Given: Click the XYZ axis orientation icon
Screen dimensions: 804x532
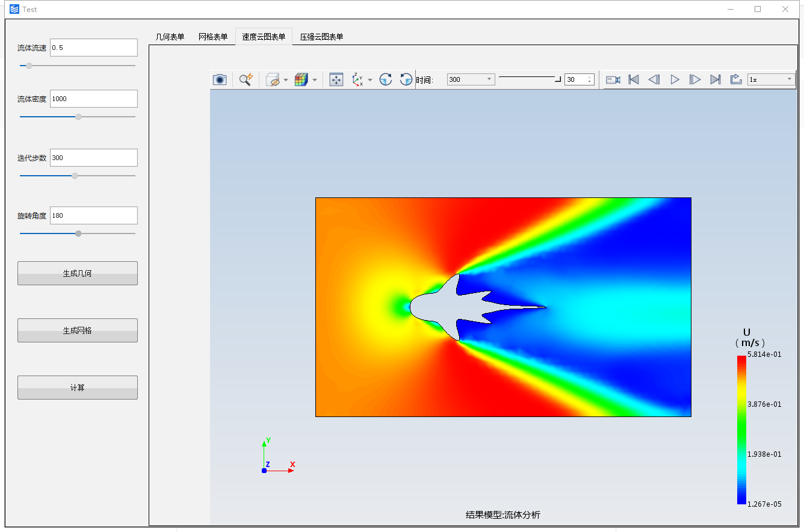Looking at the screenshot, I should (357, 79).
